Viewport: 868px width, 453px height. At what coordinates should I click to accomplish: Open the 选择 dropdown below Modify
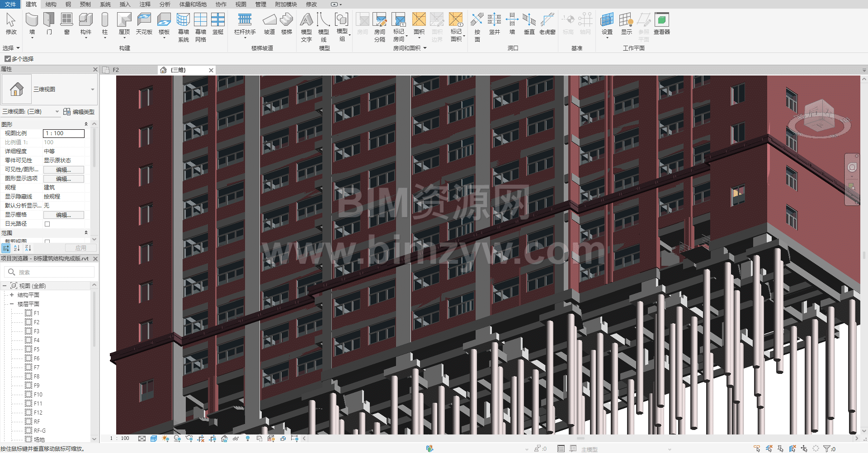click(x=11, y=48)
